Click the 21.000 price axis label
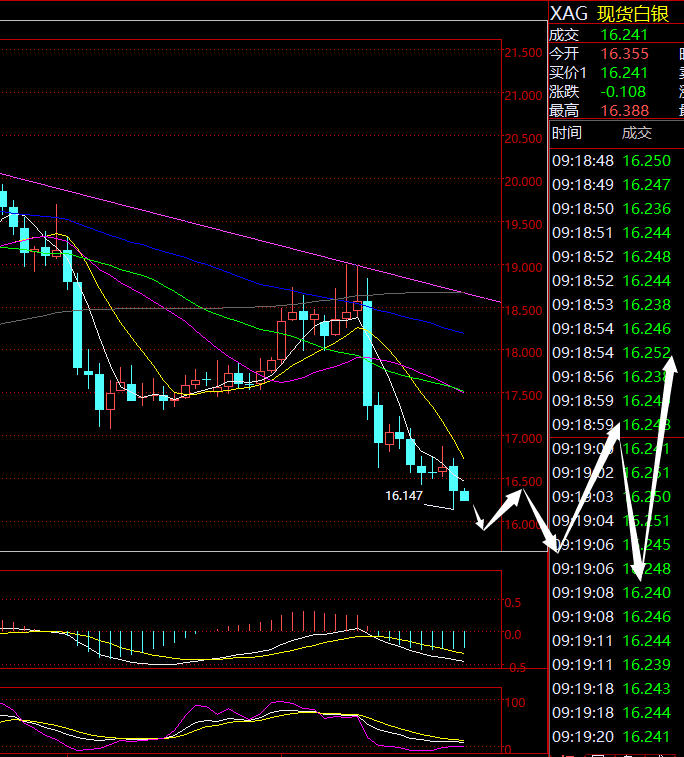Image resolution: width=684 pixels, height=757 pixels. 523,96
